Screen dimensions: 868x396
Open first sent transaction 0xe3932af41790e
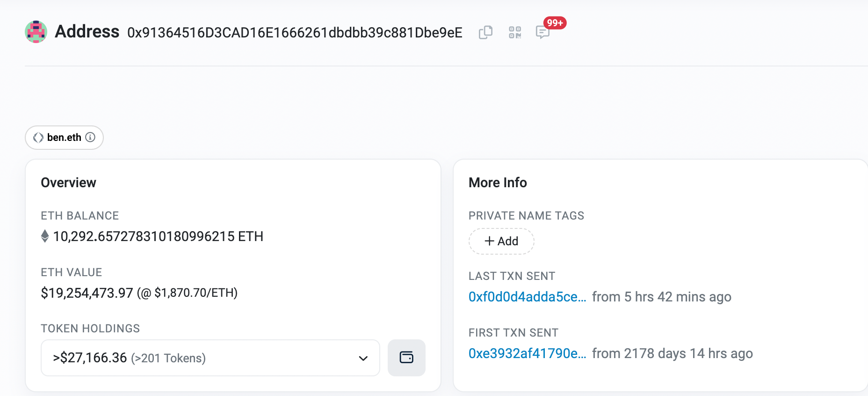(x=527, y=353)
